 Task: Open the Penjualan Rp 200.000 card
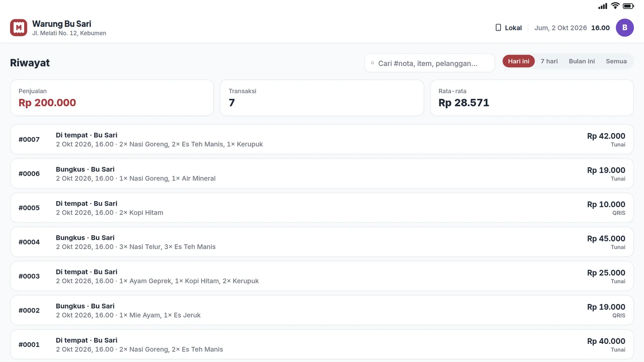(112, 98)
